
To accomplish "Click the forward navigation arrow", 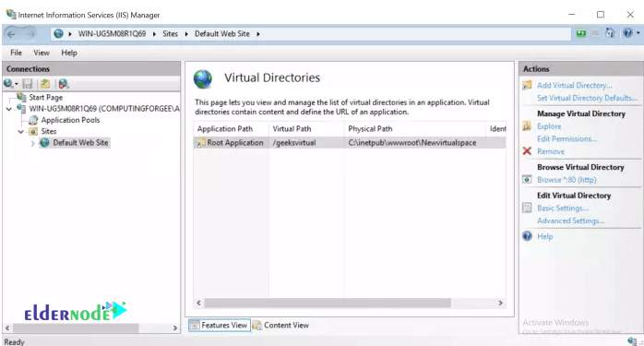I will point(31,34).
